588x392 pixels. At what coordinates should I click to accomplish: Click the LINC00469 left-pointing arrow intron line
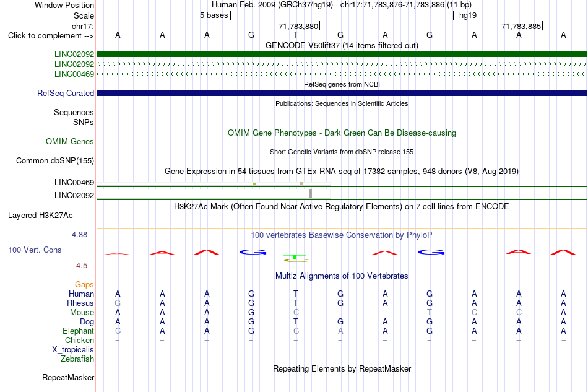(x=342, y=74)
